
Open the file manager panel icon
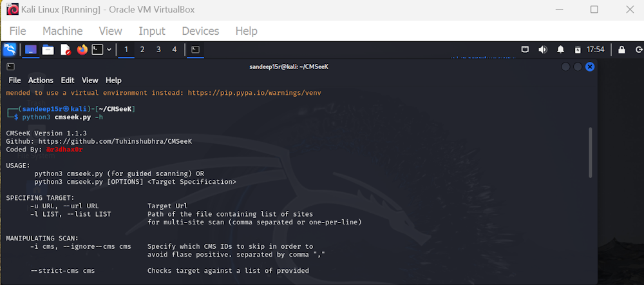[x=48, y=50]
